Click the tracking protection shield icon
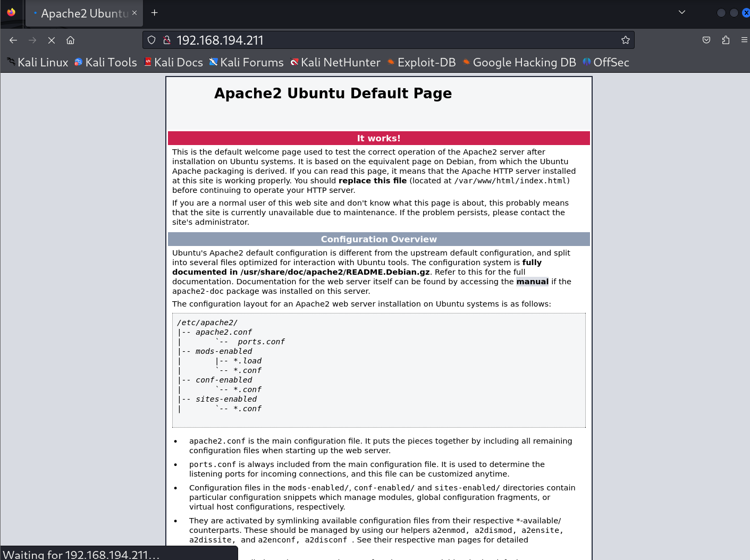This screenshot has height=560, width=750. (151, 40)
